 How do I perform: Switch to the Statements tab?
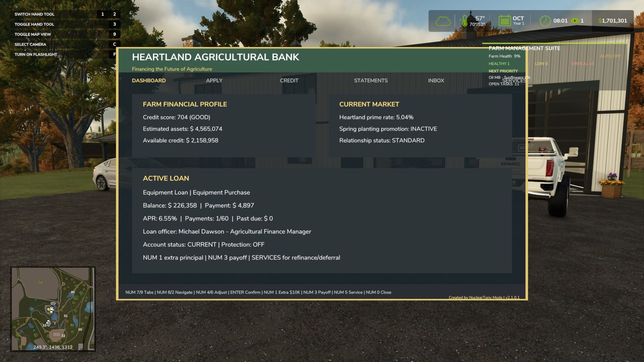point(371,80)
